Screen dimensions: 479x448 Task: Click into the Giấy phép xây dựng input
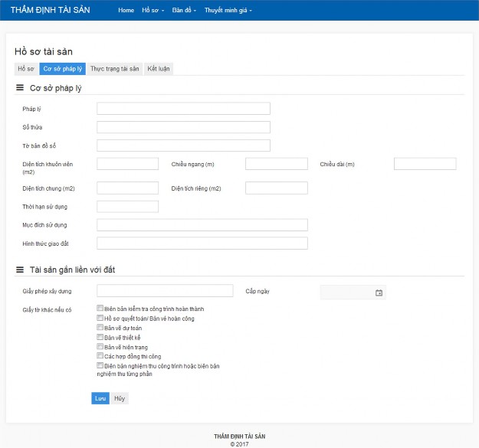point(165,291)
